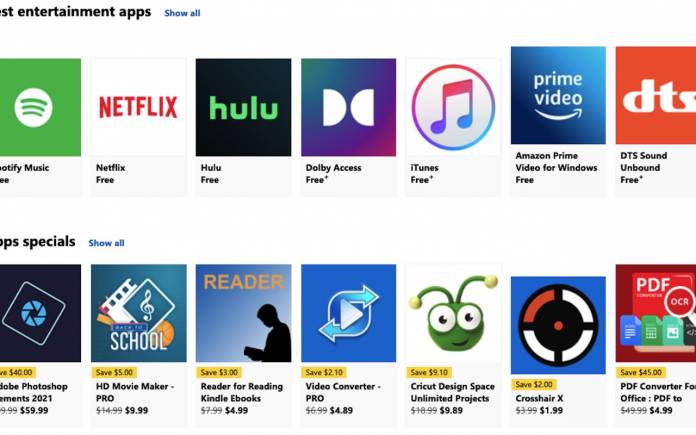Open the Dolby Access app icon
Screen dimensions: 696x435
348,107
